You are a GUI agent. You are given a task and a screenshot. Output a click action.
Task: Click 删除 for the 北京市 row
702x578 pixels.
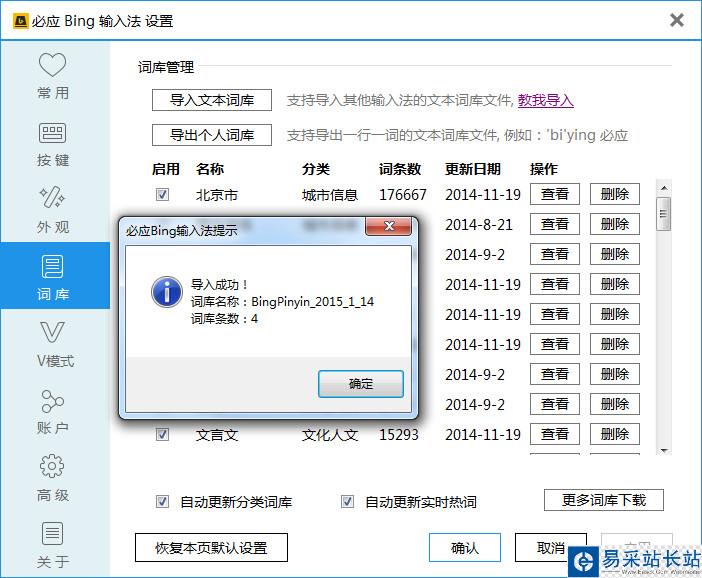tap(615, 194)
